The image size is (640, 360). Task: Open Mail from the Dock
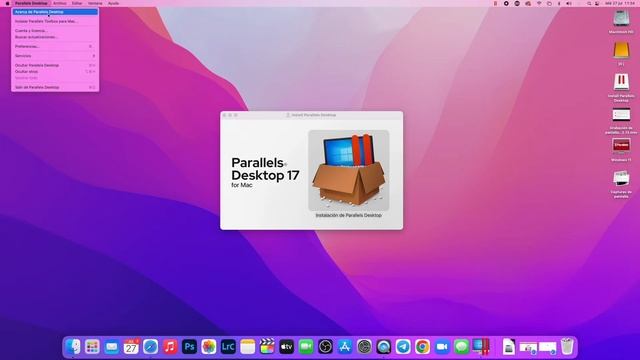click(111, 347)
